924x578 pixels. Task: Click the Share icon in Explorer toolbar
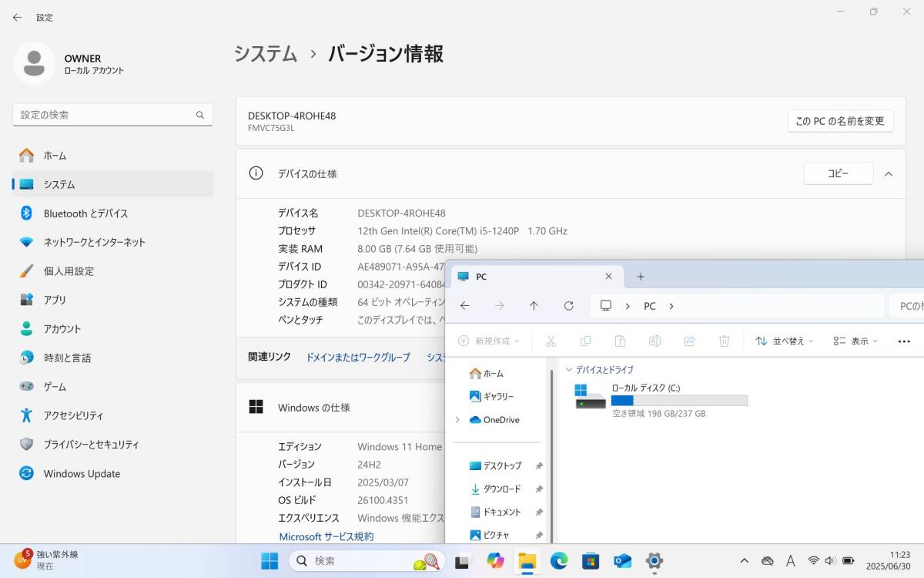[x=689, y=341]
